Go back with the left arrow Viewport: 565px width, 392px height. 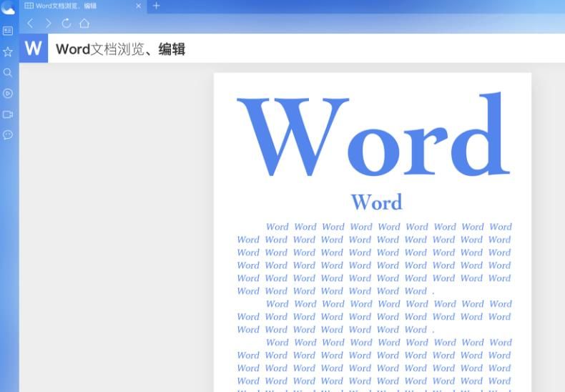point(30,24)
